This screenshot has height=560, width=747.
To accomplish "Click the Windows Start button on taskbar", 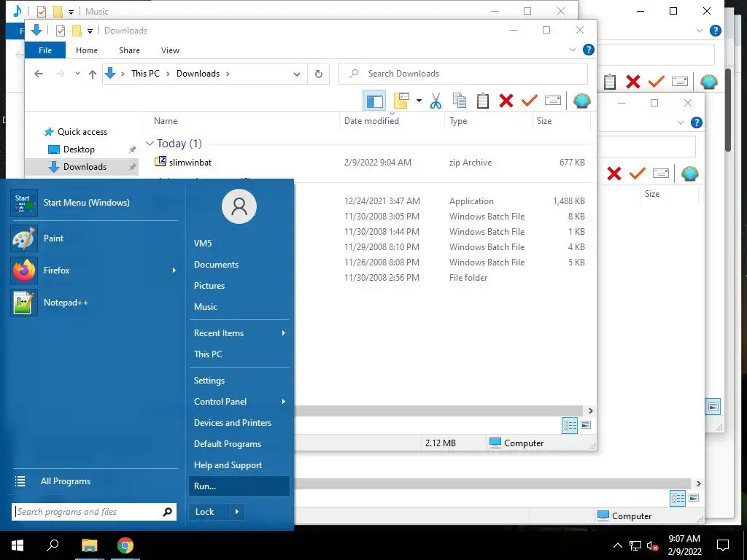I will (18, 545).
